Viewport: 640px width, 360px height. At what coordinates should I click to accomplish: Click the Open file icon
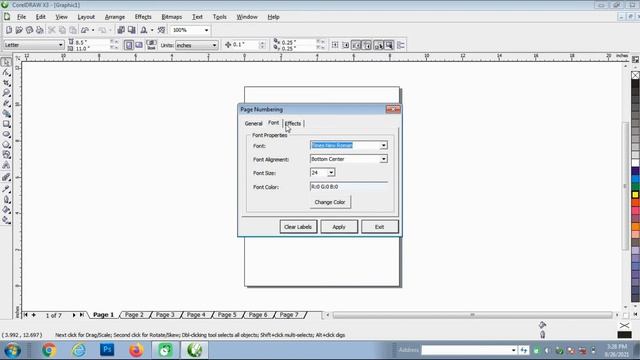(19, 30)
